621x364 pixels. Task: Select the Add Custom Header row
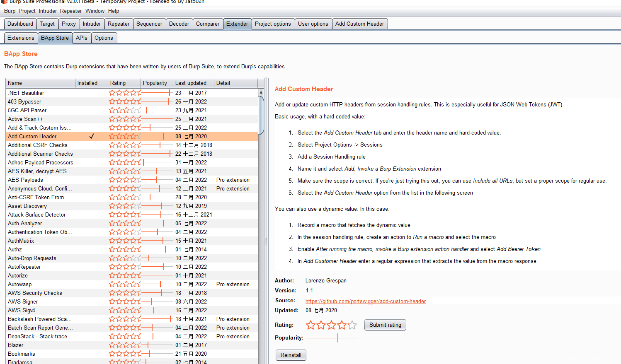(x=132, y=136)
